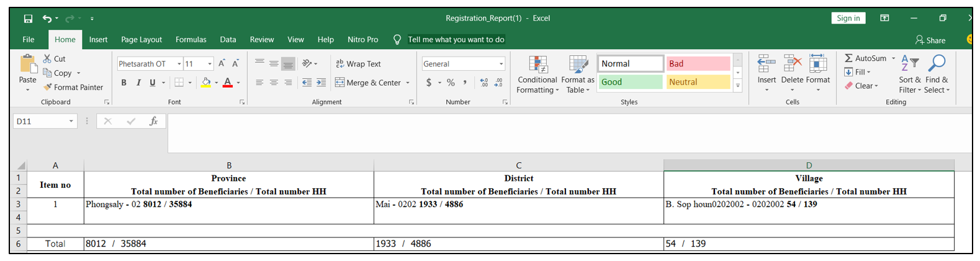Click the red Font Color A button
Screen dimensions: 980x261
tap(228, 83)
